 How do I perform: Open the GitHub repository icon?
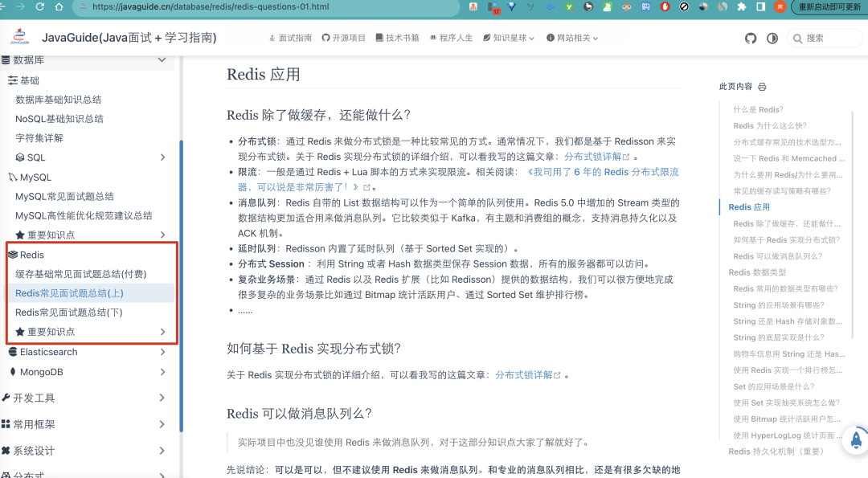coord(751,39)
